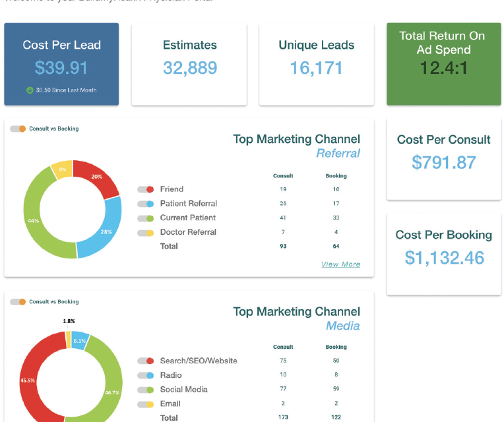
Task: Click the $1,132.46 value
Action: click(444, 258)
